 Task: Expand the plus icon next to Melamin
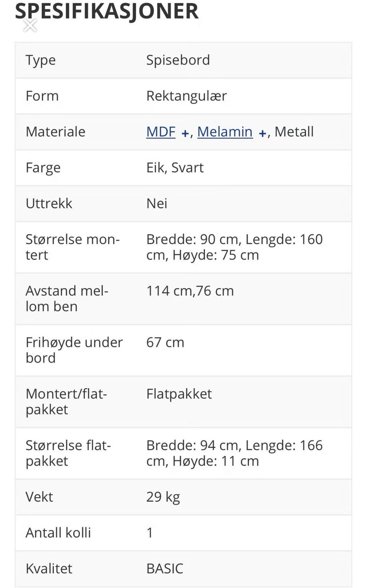click(x=262, y=133)
